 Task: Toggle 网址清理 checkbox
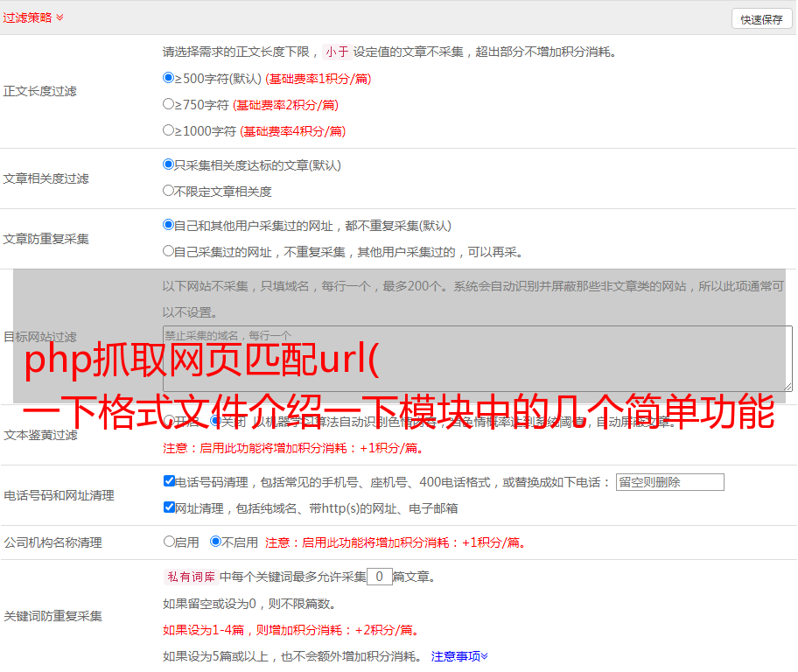pos(169,507)
